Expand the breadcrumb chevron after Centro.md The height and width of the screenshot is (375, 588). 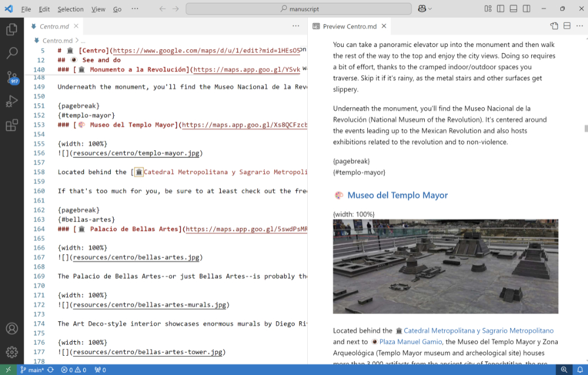[77, 40]
